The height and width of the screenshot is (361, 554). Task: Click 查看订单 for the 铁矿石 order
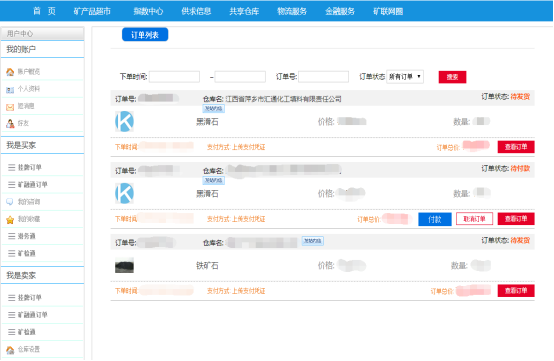[x=516, y=291]
